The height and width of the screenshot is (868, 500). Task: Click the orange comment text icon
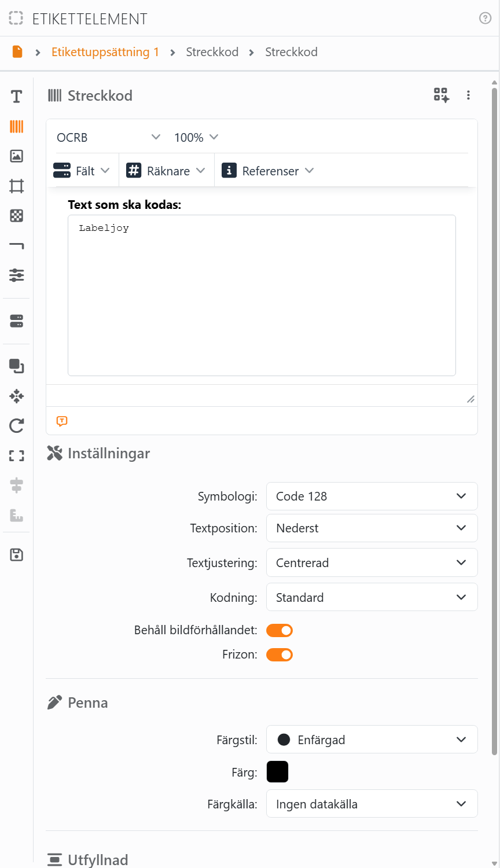[x=62, y=421]
